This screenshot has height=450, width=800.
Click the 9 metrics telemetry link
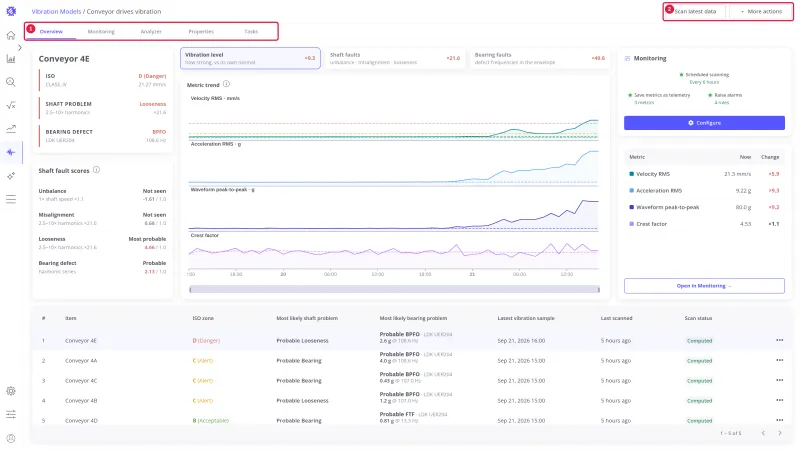point(644,103)
